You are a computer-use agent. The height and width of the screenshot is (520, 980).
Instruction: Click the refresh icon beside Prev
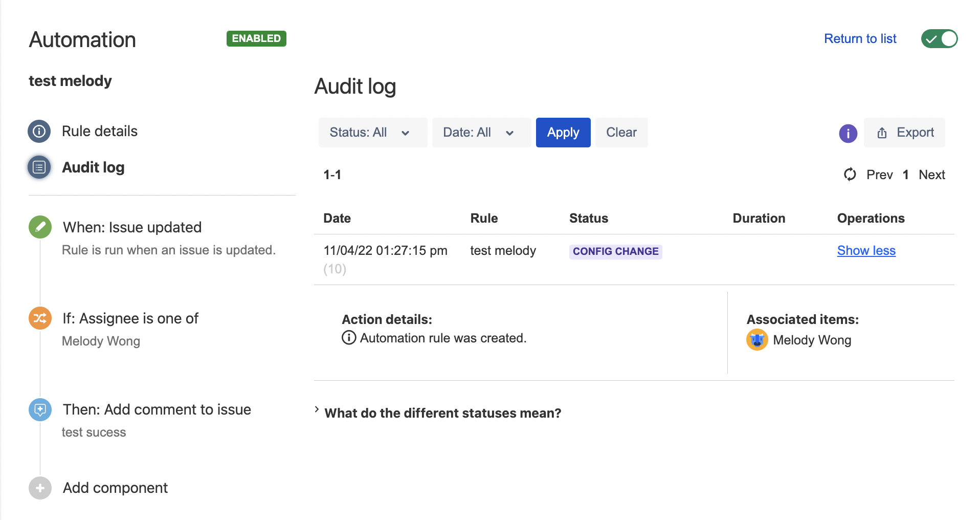click(x=850, y=175)
